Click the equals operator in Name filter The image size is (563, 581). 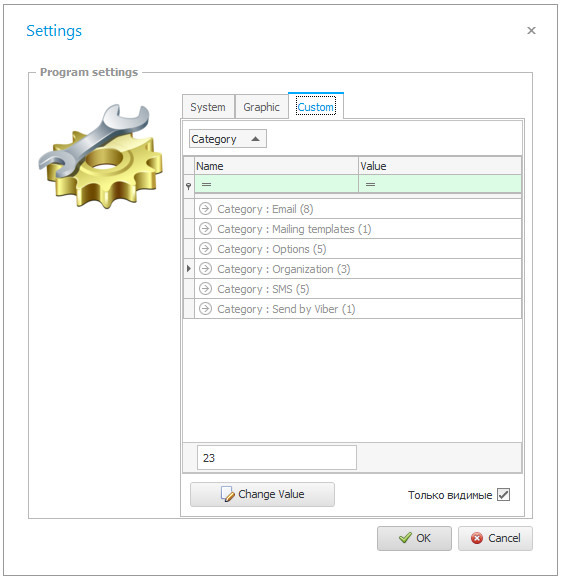coord(206,184)
